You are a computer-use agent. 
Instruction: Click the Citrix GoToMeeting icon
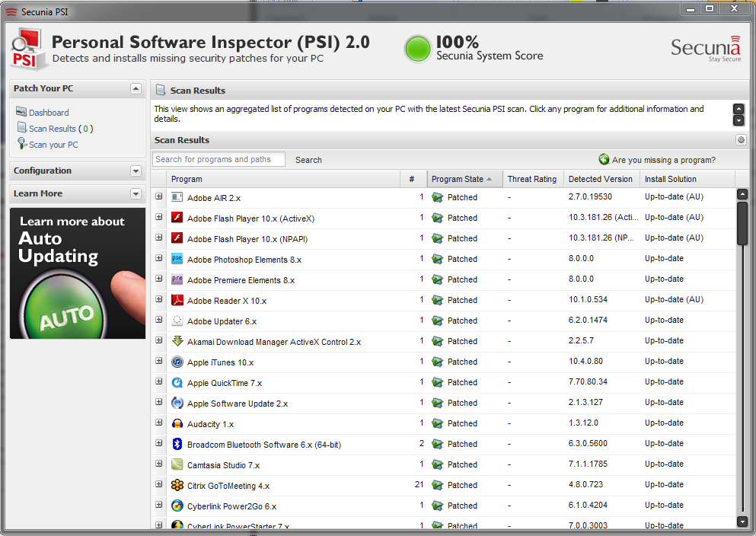(x=177, y=485)
